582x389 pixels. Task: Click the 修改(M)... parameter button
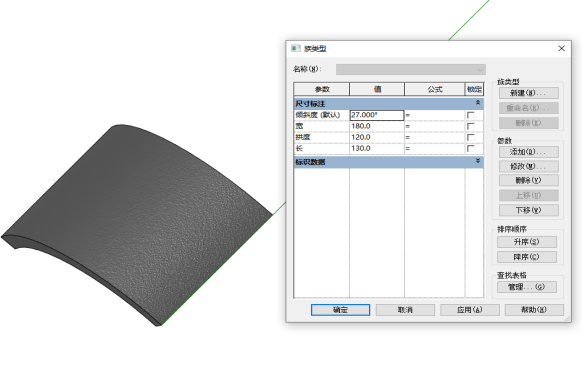pos(529,166)
